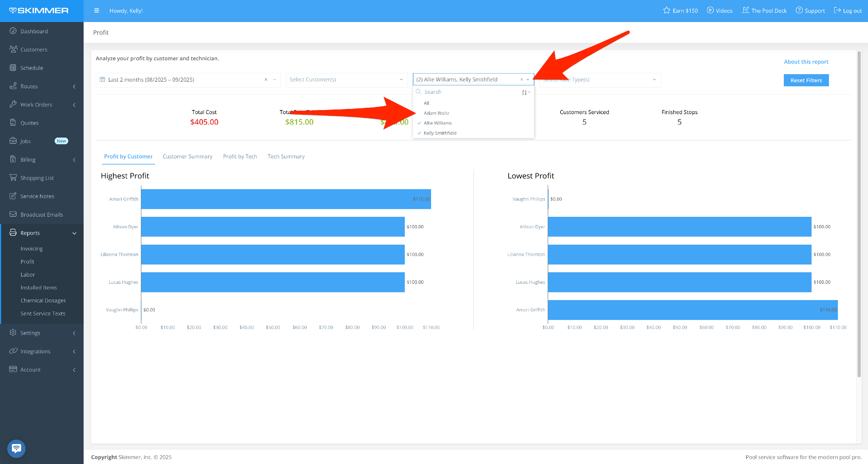Open the Select Customer(s) dropdown
The image size is (868, 464).
click(346, 80)
